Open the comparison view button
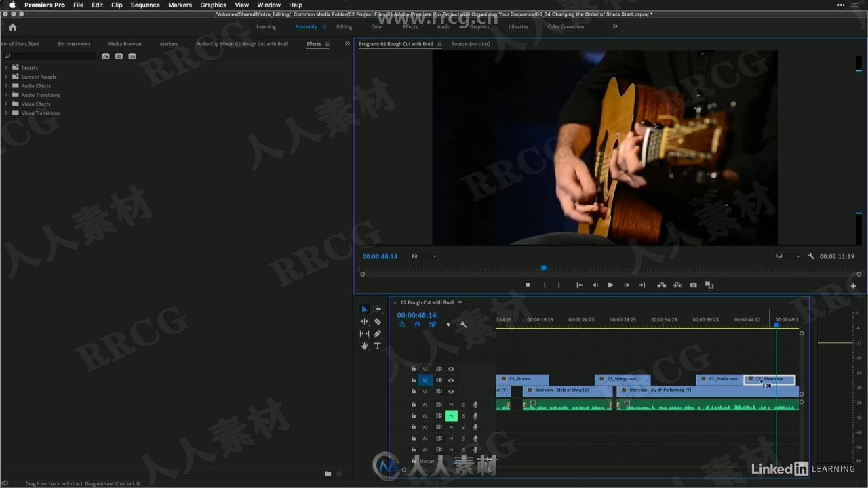Screen dimensions: 868x488 pyautogui.click(x=709, y=285)
